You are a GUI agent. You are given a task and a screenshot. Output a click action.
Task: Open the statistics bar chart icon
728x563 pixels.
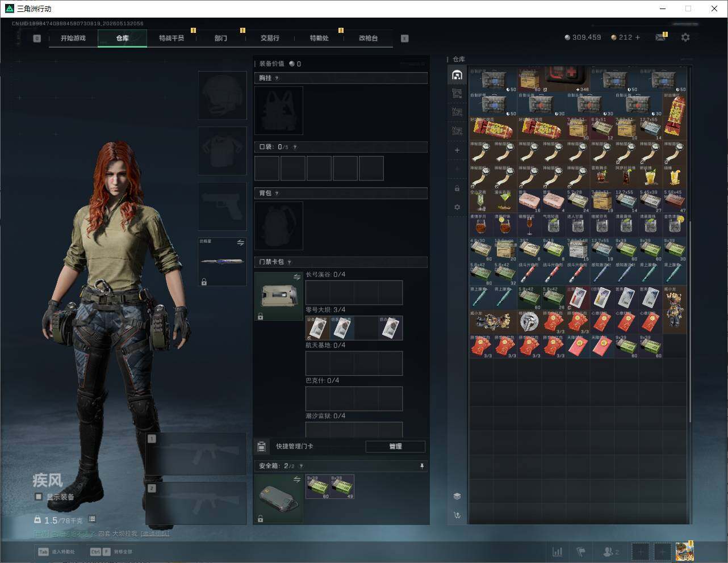point(558,552)
